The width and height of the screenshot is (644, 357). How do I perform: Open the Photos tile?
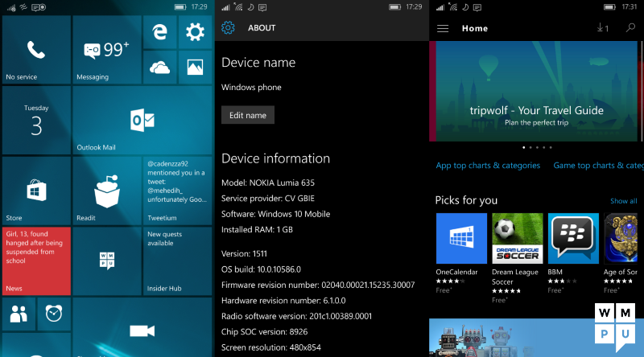pos(195,68)
